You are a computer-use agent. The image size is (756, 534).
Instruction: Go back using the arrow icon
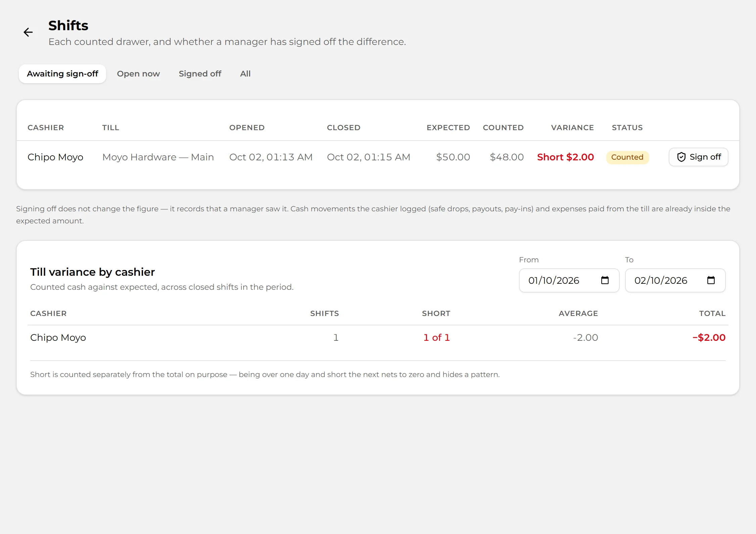pyautogui.click(x=28, y=32)
